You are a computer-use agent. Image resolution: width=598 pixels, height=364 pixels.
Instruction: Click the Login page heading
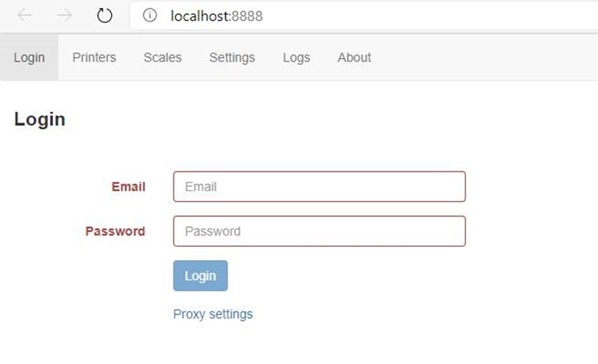coord(40,120)
